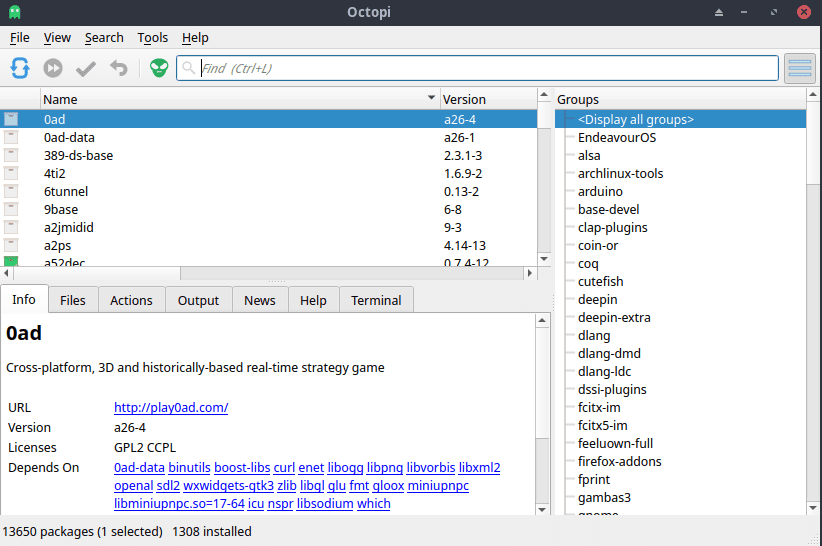822x546 pixels.
Task: Click package status icon for a2jmidid
Action: click(11, 227)
